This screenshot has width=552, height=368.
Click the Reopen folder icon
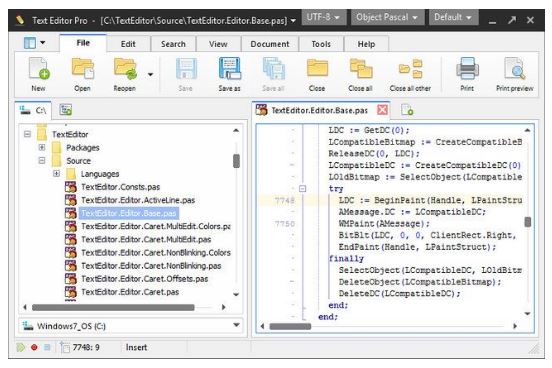tap(125, 68)
